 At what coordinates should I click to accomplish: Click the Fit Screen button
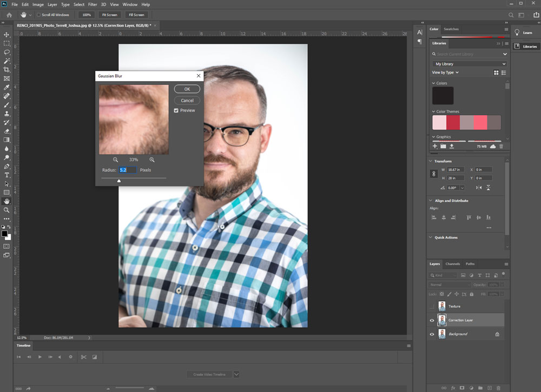108,15
